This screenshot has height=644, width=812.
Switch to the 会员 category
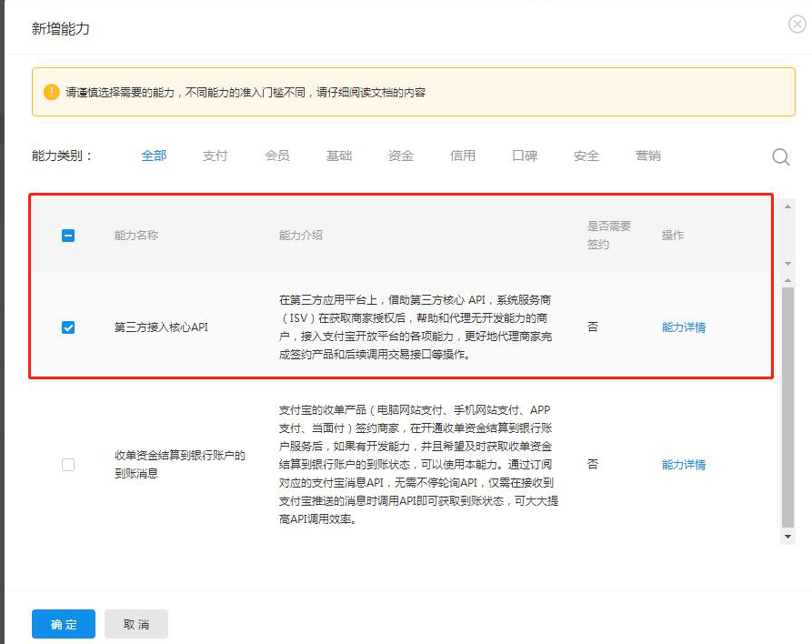pos(277,156)
